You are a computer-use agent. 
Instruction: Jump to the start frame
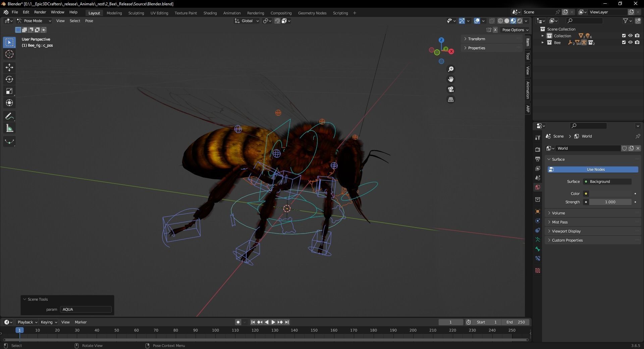(253, 322)
